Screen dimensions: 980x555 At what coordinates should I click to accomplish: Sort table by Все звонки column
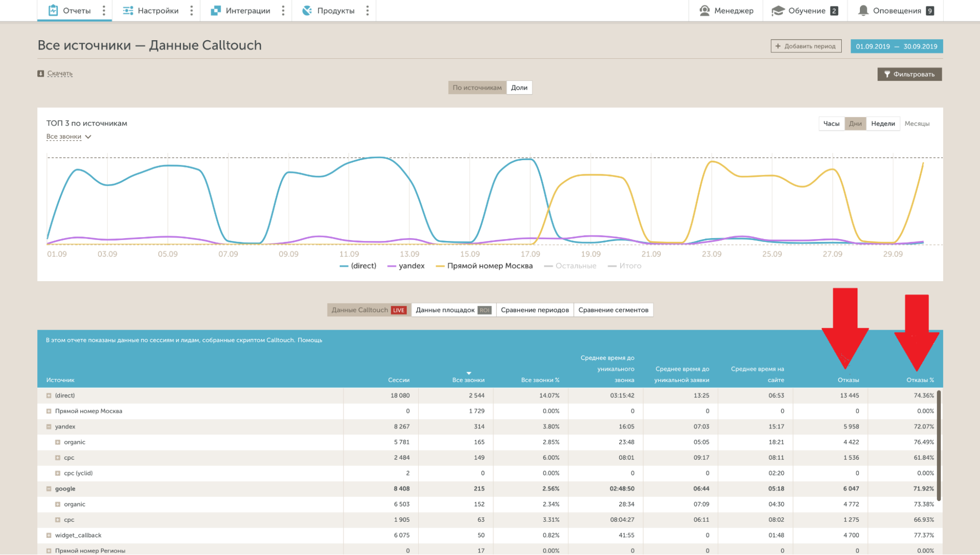coord(468,380)
